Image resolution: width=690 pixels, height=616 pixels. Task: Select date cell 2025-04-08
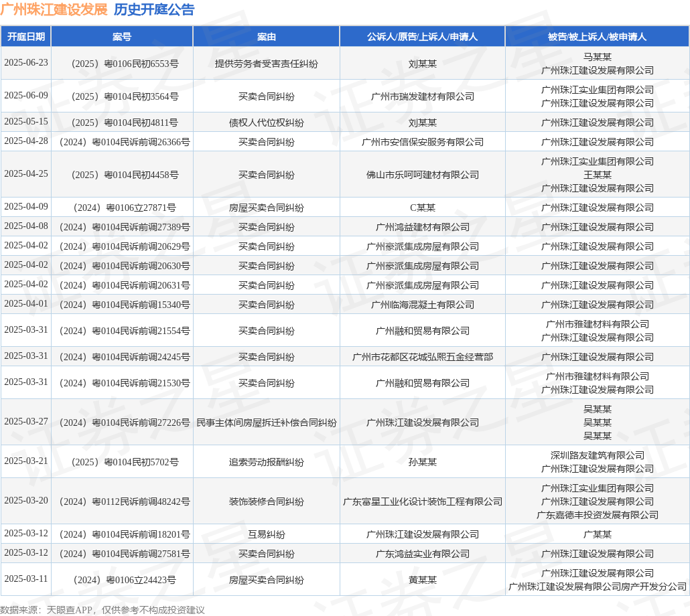(x=26, y=226)
